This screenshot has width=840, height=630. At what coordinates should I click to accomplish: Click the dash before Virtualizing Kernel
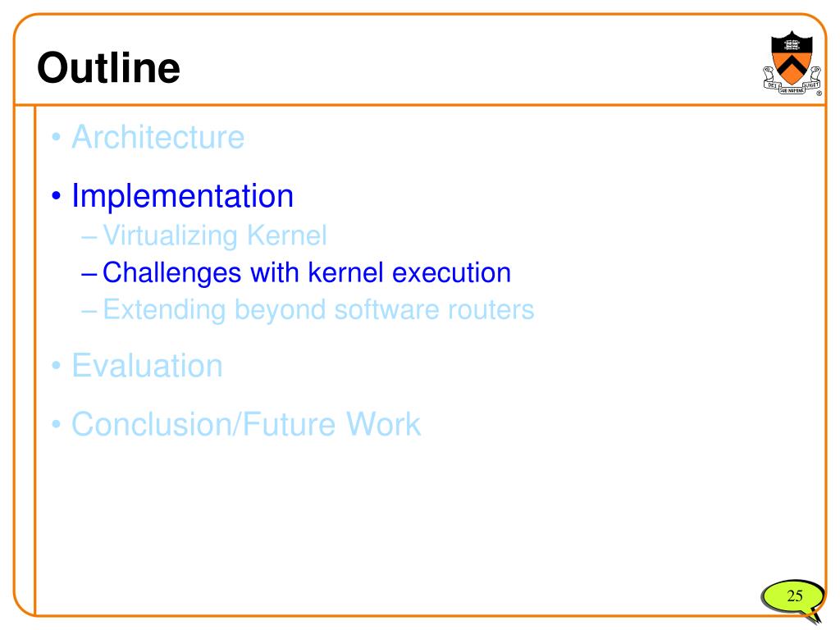pyautogui.click(x=89, y=237)
